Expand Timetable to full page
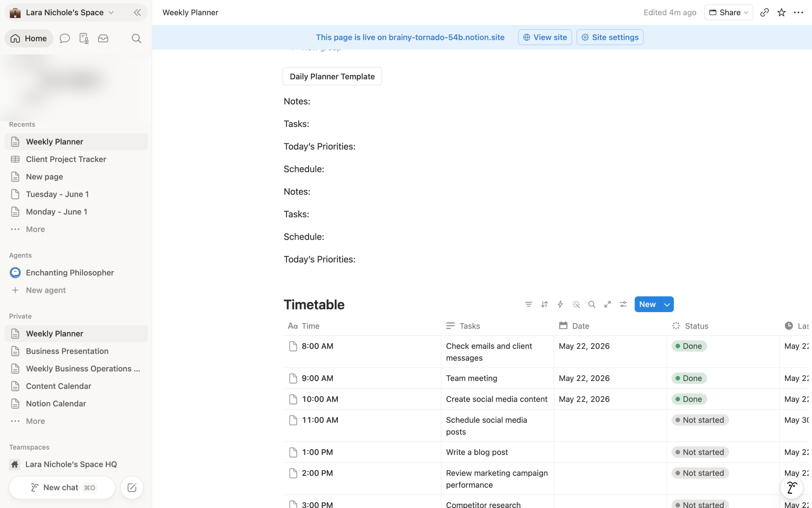 tap(608, 304)
